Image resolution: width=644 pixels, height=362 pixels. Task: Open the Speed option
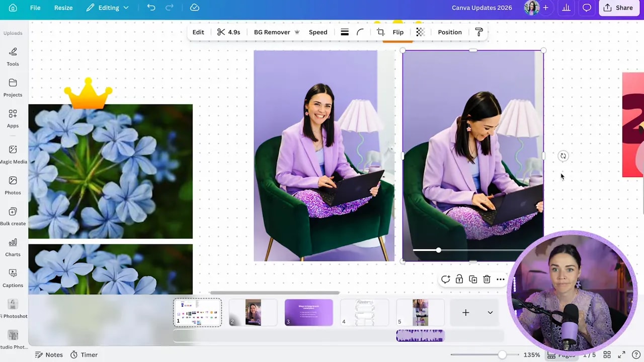318,32
